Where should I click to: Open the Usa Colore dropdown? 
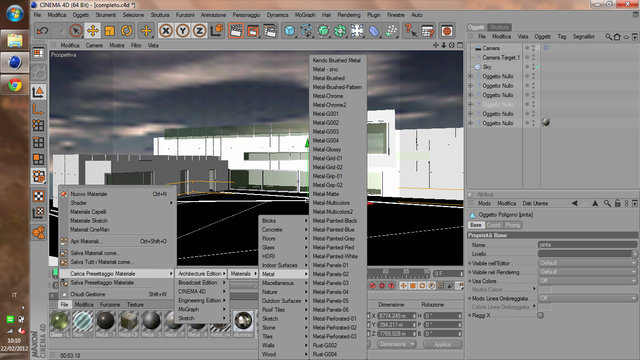point(587,281)
